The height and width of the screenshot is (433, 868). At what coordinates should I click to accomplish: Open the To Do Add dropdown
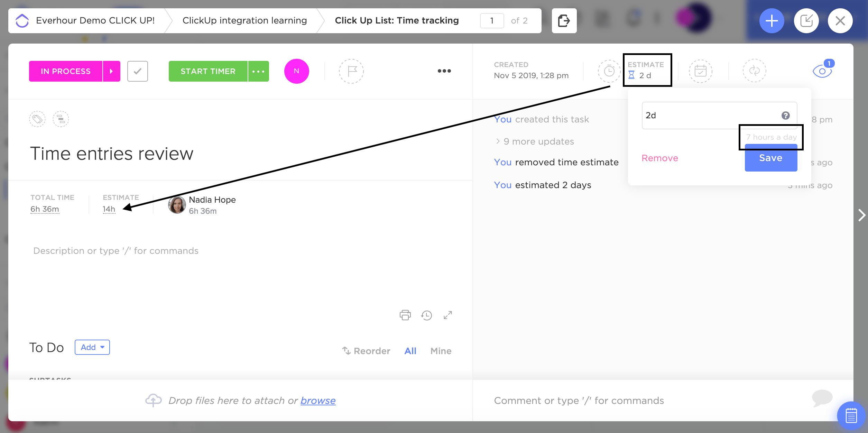point(92,347)
